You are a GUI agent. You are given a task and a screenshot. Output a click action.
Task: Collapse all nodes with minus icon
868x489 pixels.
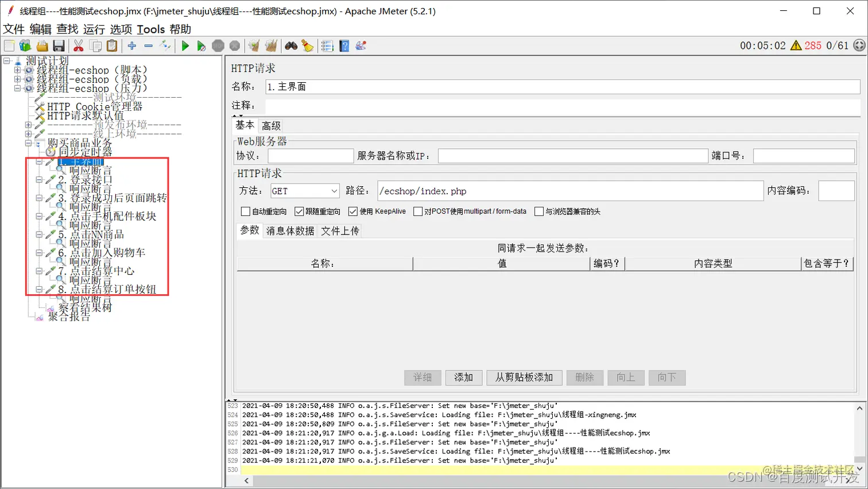pyautogui.click(x=149, y=46)
